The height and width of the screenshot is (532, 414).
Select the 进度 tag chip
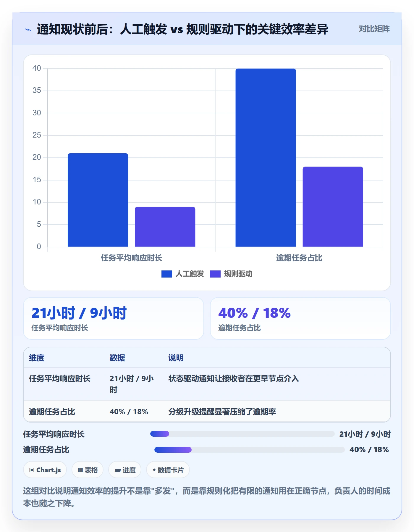[x=125, y=470]
